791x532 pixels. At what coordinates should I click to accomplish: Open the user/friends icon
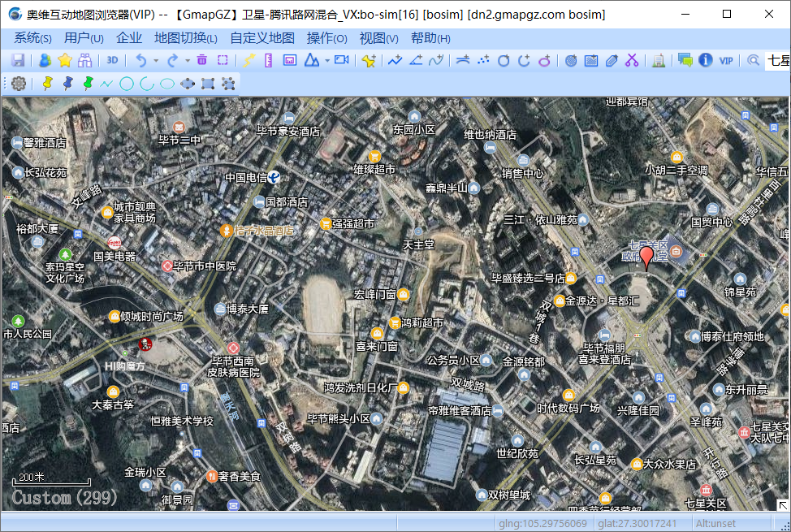tap(45, 61)
